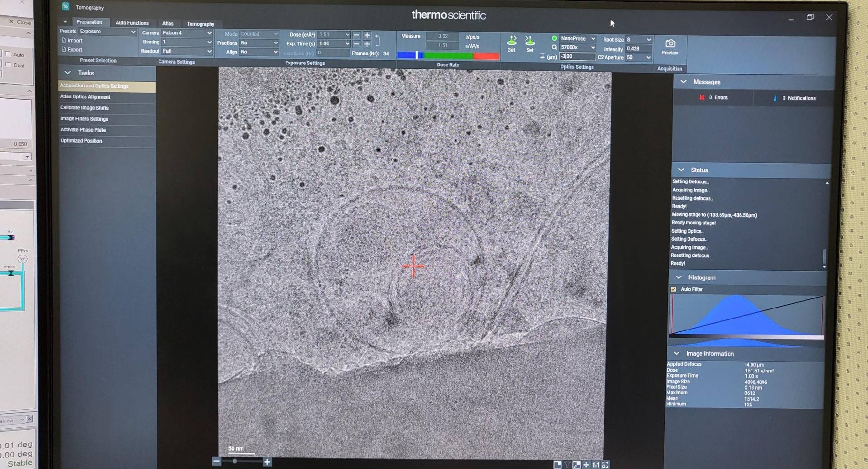The image size is (868, 469).
Task: Click the Intensity input field showing 0.428
Action: tap(639, 49)
